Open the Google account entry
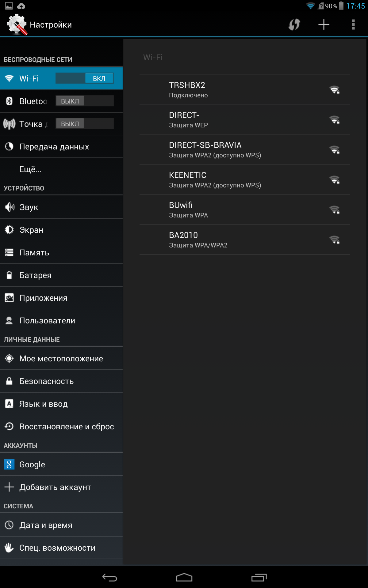The image size is (368, 588). (x=61, y=465)
